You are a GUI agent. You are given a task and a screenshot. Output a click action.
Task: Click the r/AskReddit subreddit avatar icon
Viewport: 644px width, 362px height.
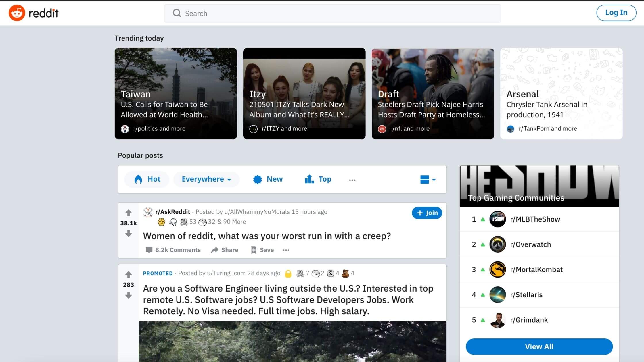pyautogui.click(x=148, y=212)
